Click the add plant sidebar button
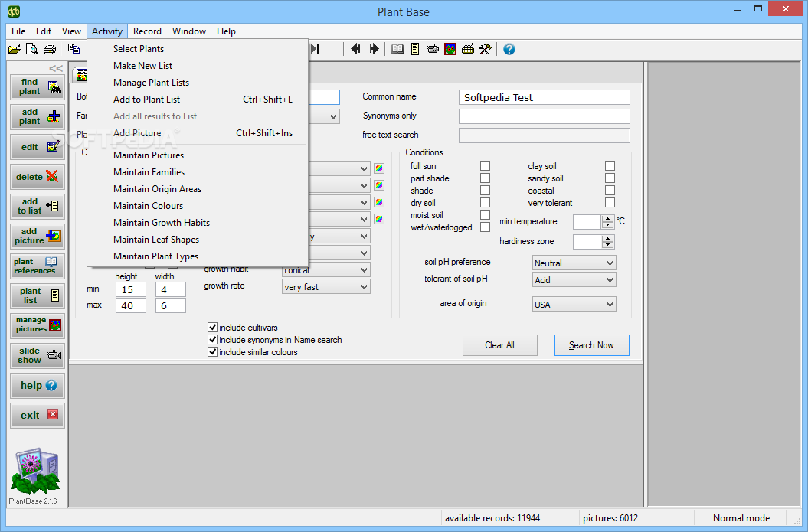 pos(38,117)
